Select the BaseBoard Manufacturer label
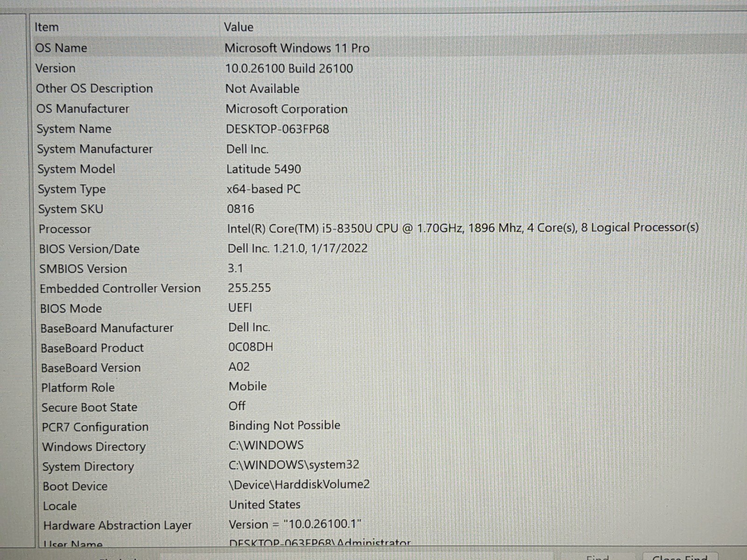The image size is (747, 560). point(107,328)
